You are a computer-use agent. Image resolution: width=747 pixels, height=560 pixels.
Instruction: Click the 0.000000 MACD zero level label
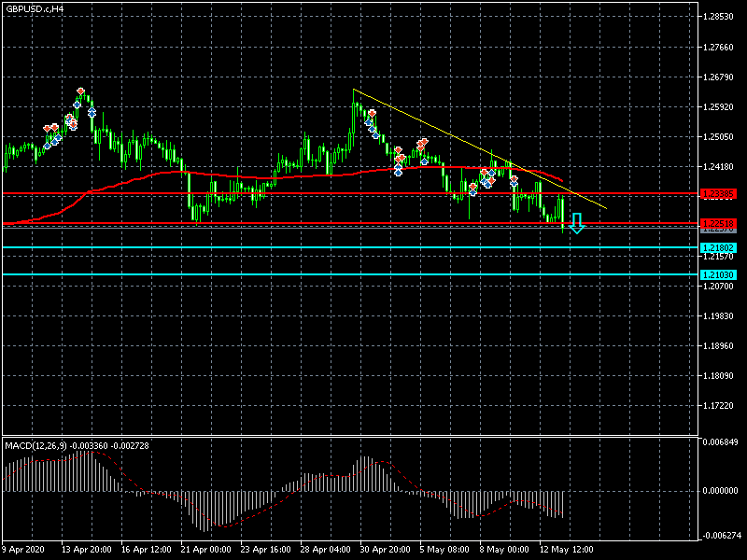[x=719, y=491]
